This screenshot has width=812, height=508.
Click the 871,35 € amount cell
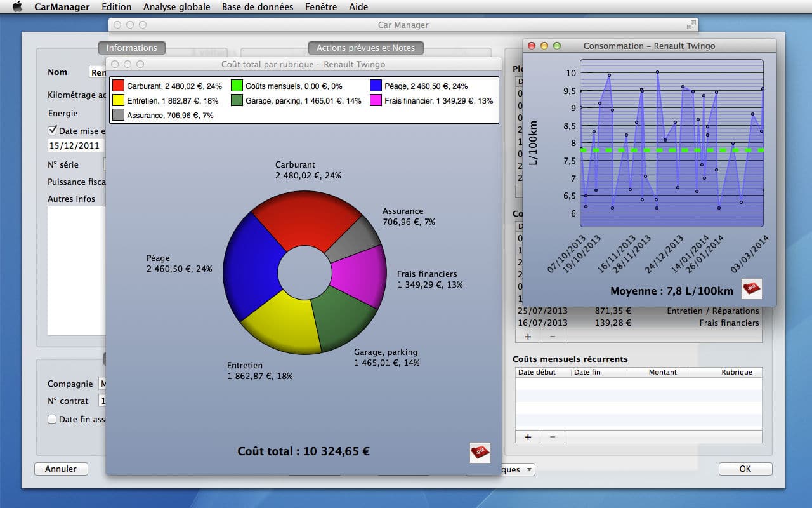[613, 311]
